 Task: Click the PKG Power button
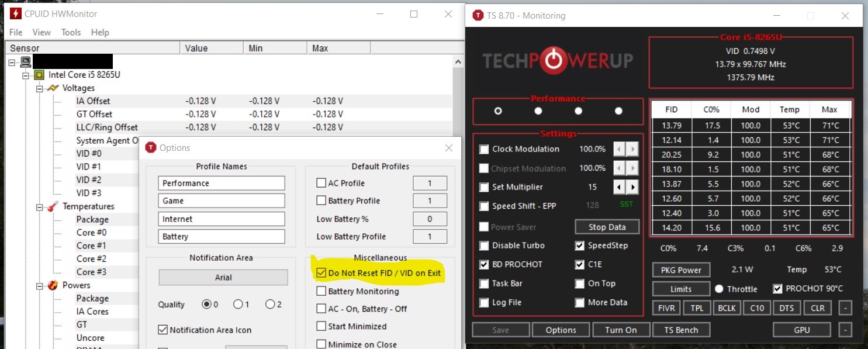pyautogui.click(x=681, y=270)
